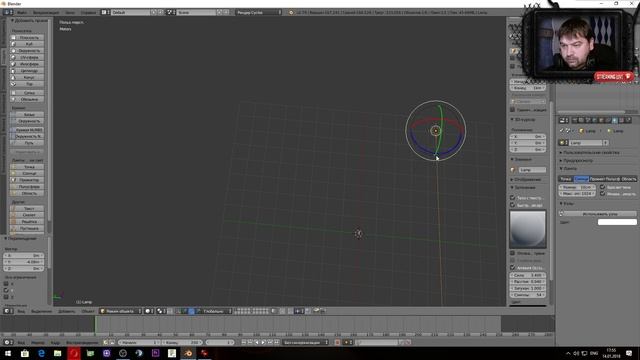Screen dimensions: 640x360
Task: Open the Render properties tab icon
Action: 575,120
